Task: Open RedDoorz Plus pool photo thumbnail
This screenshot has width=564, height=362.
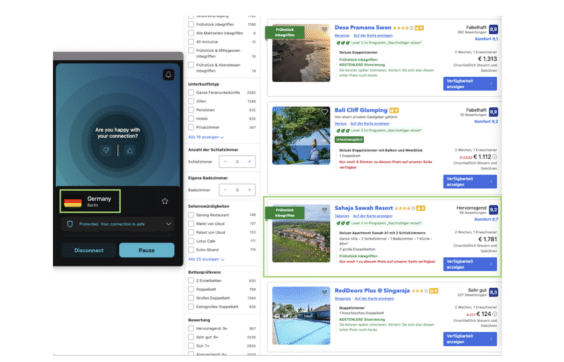Action: 301,316
